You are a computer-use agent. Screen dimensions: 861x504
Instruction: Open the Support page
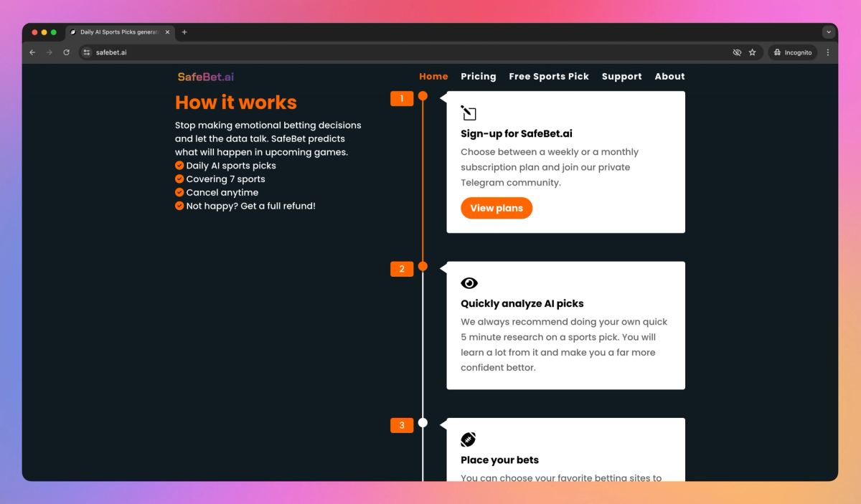click(622, 77)
